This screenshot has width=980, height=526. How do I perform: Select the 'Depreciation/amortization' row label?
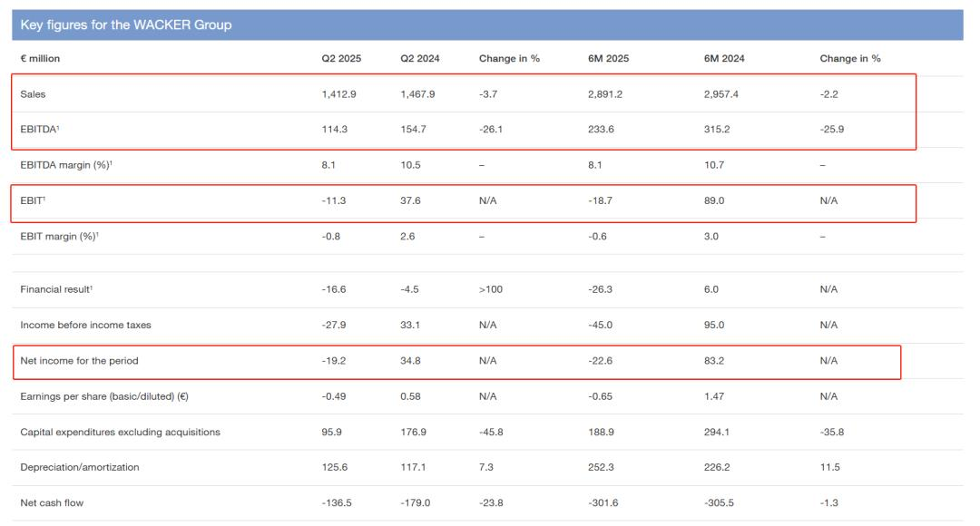tap(79, 467)
